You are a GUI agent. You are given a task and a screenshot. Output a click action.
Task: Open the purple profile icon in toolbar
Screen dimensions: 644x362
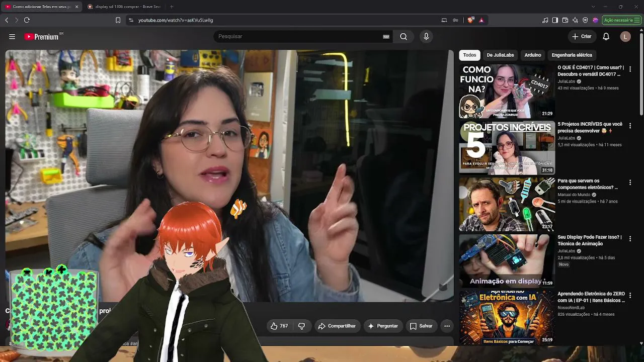pyautogui.click(x=595, y=20)
